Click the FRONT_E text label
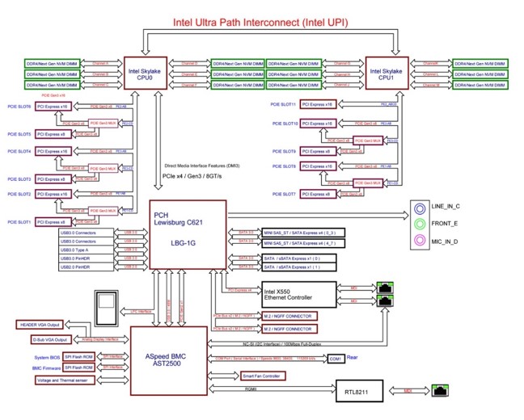 [445, 224]
